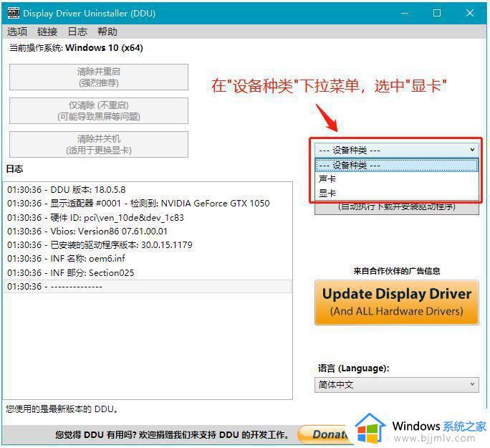
Task: Minimize the DDU window
Action: click(x=405, y=13)
